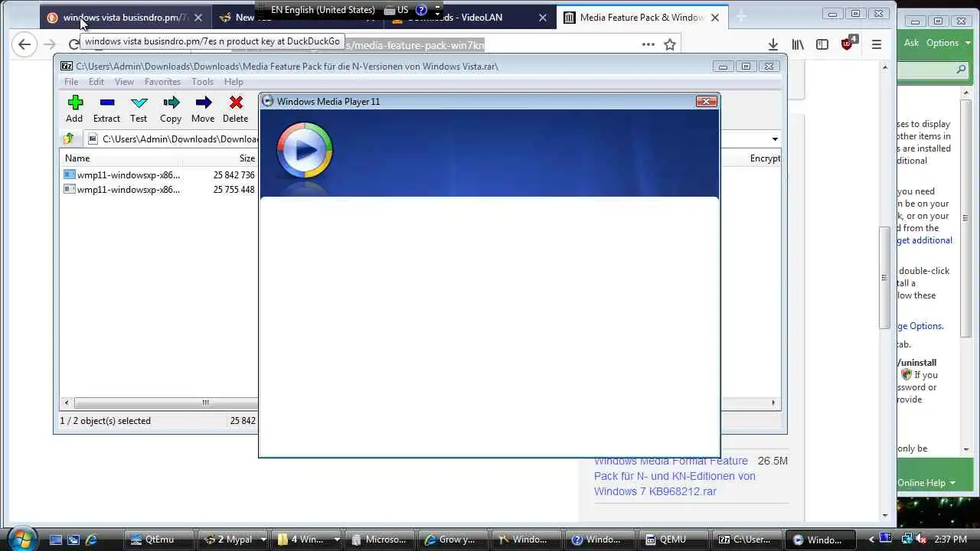980x551 pixels.
Task: Go up one folder level in 7-Zip
Action: 69,139
